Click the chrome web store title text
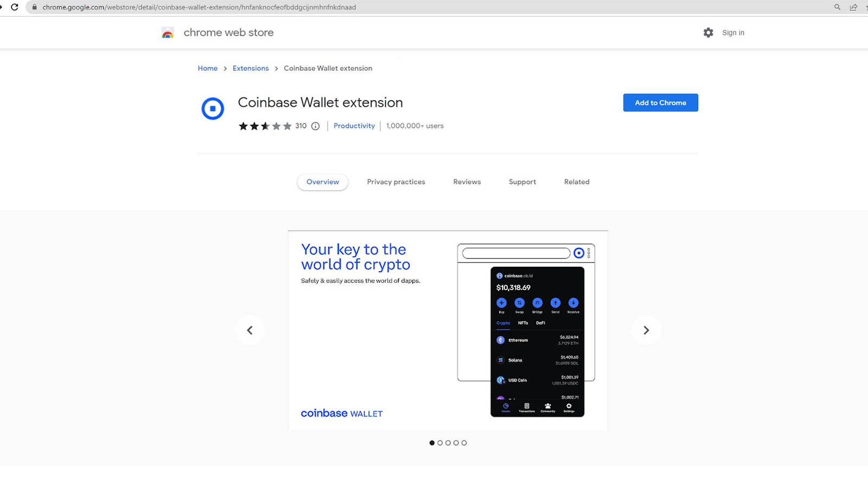The width and height of the screenshot is (868, 488). tap(228, 33)
